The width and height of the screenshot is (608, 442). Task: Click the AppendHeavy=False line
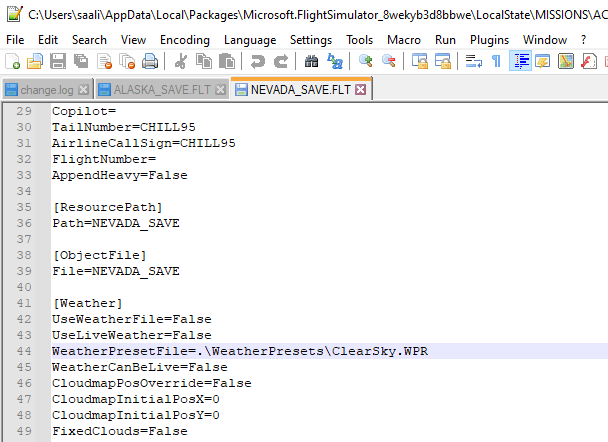(x=120, y=175)
